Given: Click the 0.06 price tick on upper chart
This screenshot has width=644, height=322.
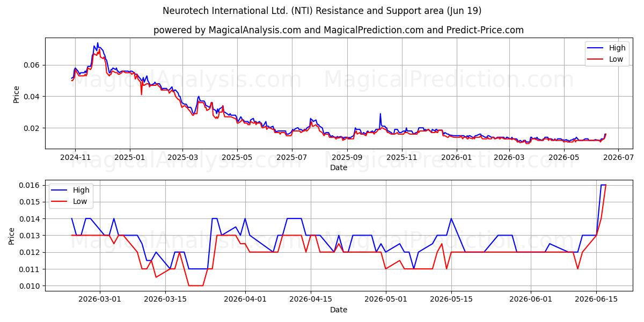Looking at the screenshot, I should (x=33, y=65).
